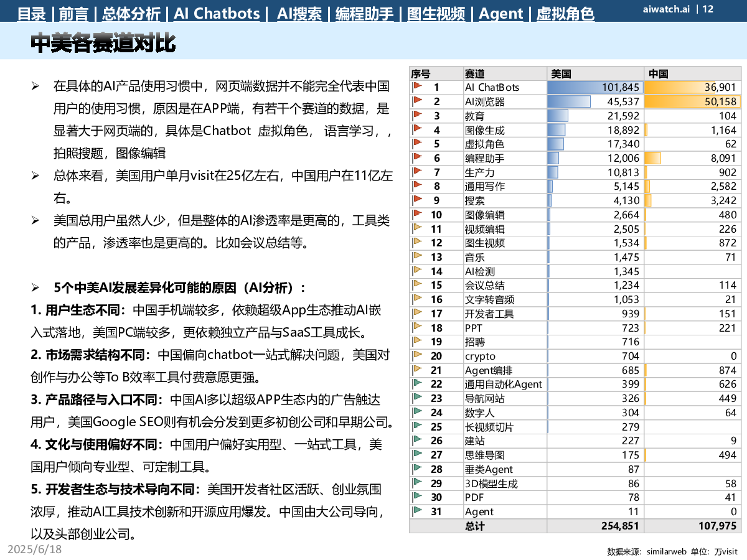This screenshot has width=747, height=560.
Task: Open the 虚拟角色 navigation tab
Action: click(565, 13)
